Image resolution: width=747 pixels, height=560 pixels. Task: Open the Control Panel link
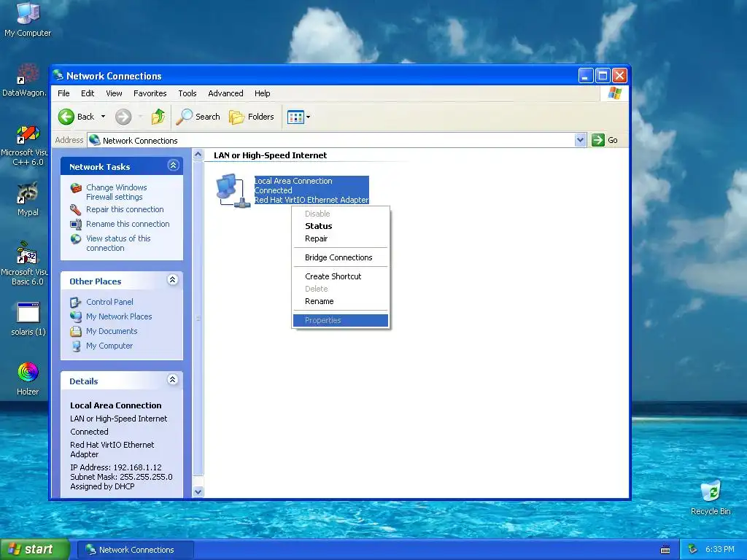109,302
